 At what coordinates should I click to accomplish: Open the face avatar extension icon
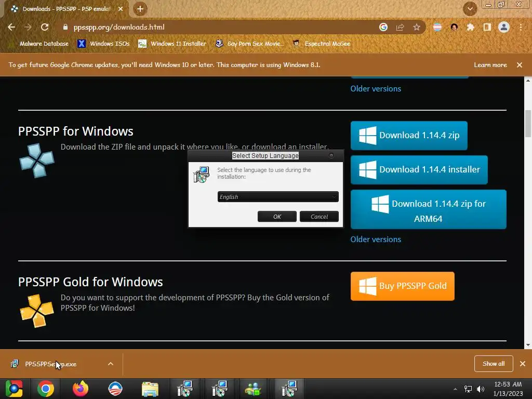pyautogui.click(x=454, y=27)
